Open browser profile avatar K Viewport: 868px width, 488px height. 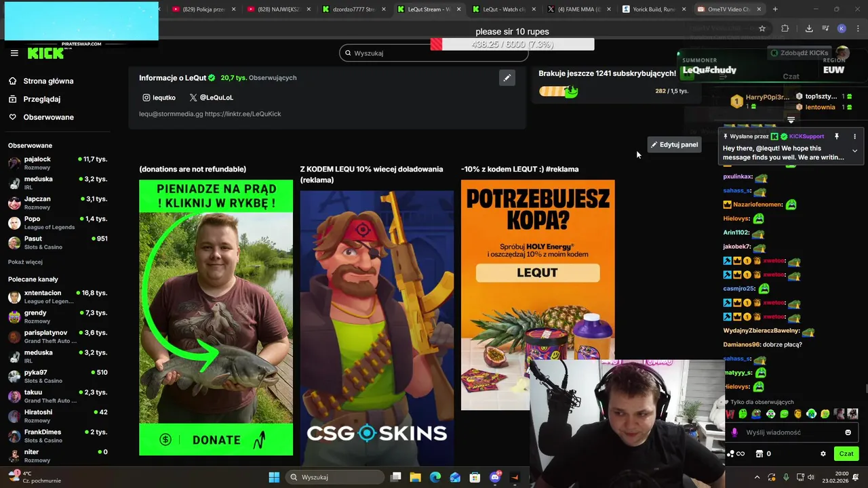[842, 28]
